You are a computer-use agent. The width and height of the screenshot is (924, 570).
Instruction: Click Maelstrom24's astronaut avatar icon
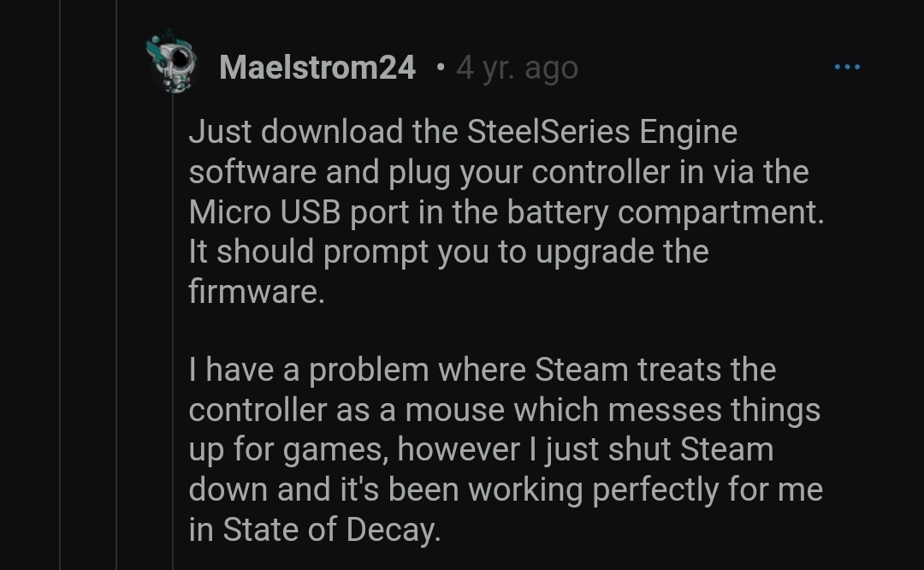pos(172,62)
